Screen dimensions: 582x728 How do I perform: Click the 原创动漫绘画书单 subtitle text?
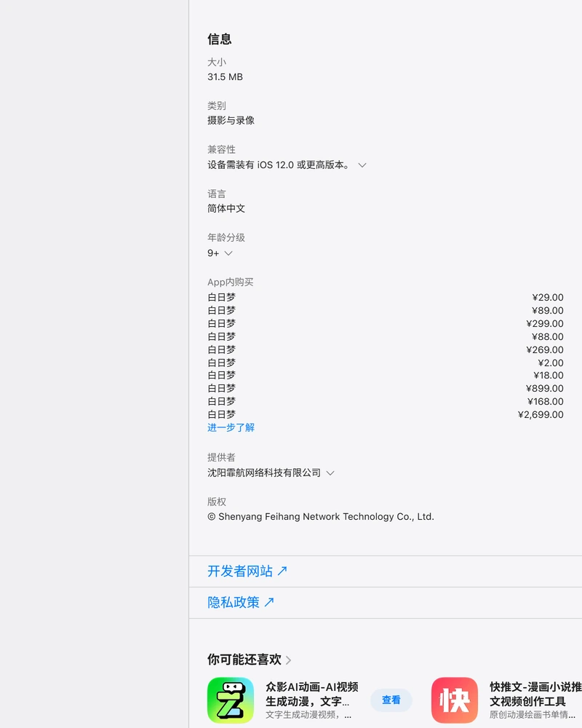[533, 715]
